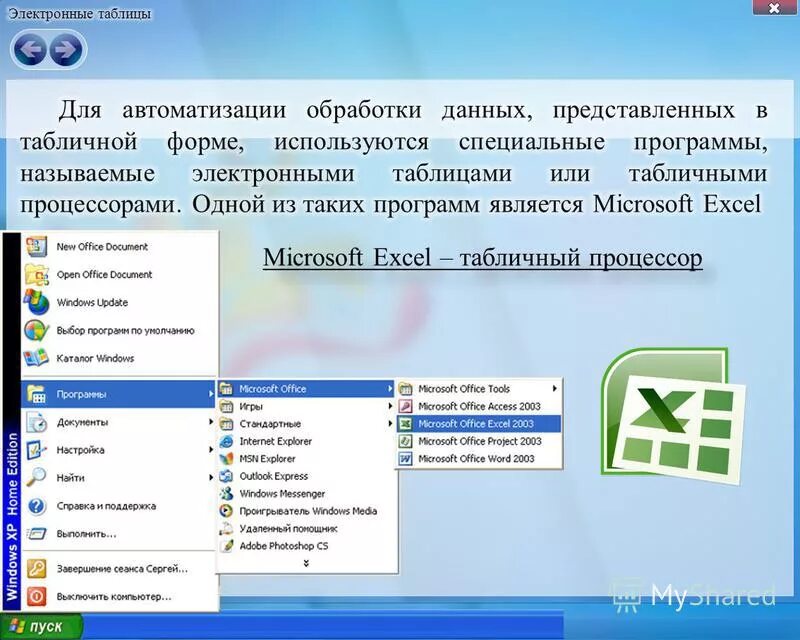The image size is (800, 640).
Task: Click the forward navigation arrow
Action: point(62,46)
